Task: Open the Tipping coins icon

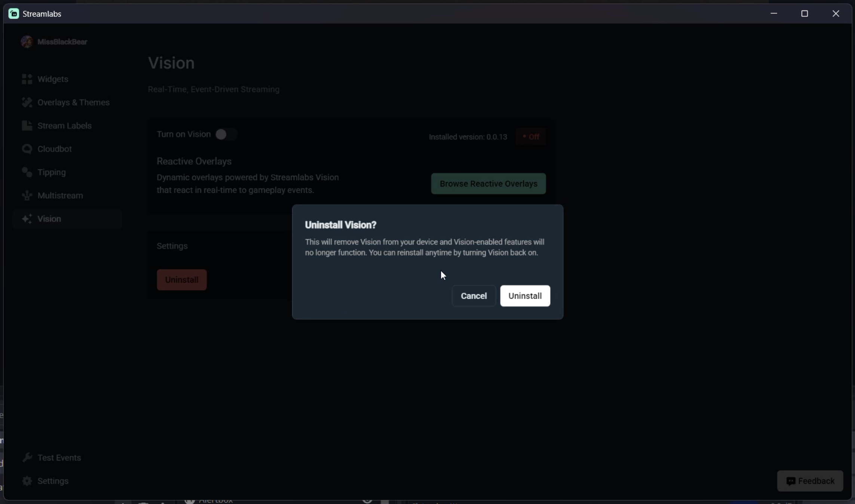Action: click(27, 172)
